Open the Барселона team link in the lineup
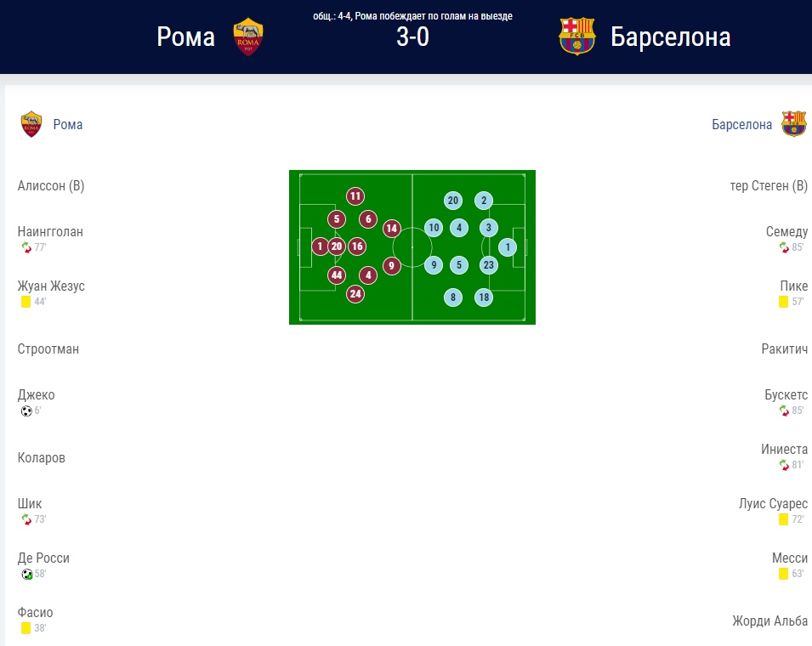 coord(741,124)
